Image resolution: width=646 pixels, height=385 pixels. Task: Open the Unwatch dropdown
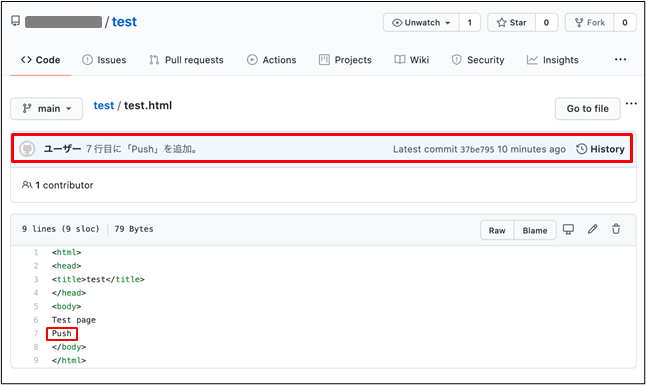click(x=421, y=23)
